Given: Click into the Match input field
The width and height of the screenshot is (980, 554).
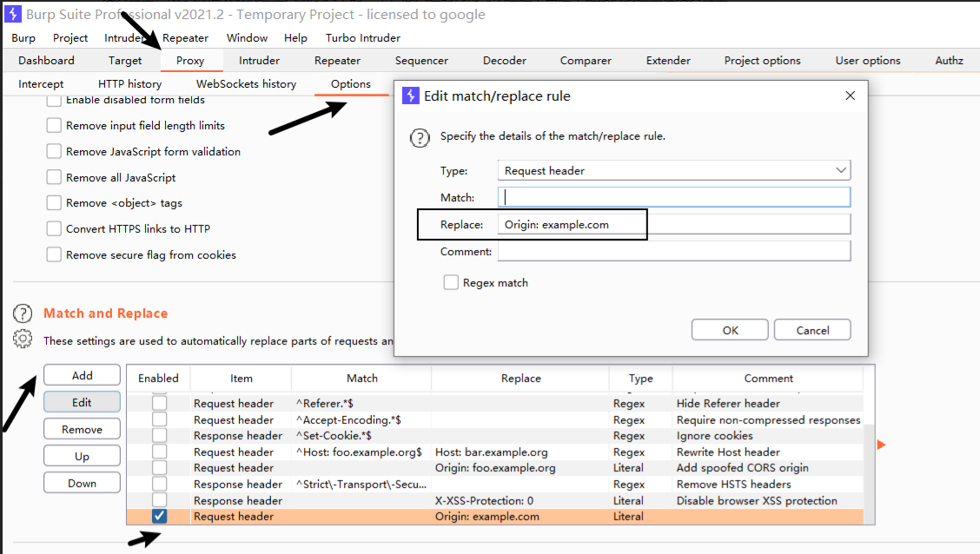Looking at the screenshot, I should pyautogui.click(x=674, y=197).
